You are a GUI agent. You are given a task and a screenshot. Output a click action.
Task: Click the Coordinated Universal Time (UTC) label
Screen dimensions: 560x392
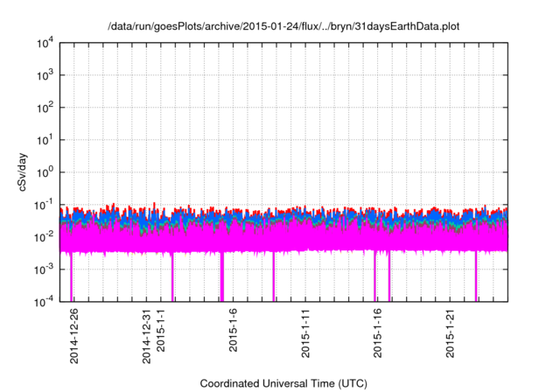click(283, 383)
